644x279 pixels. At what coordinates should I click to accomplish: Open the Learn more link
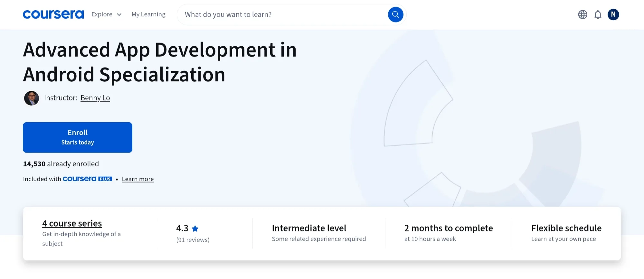click(138, 179)
